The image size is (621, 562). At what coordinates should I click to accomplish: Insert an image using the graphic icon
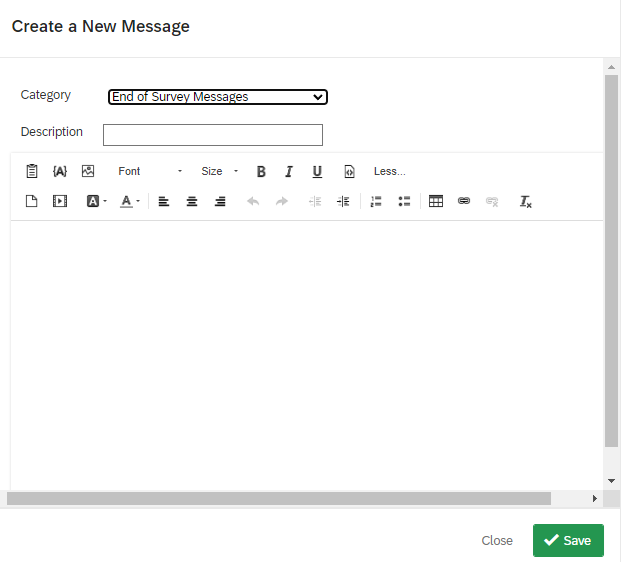click(x=88, y=171)
